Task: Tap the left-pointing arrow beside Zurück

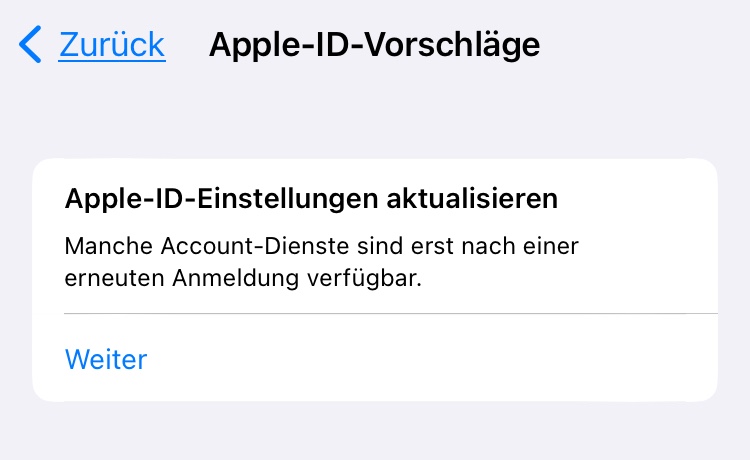Action: tap(30, 44)
